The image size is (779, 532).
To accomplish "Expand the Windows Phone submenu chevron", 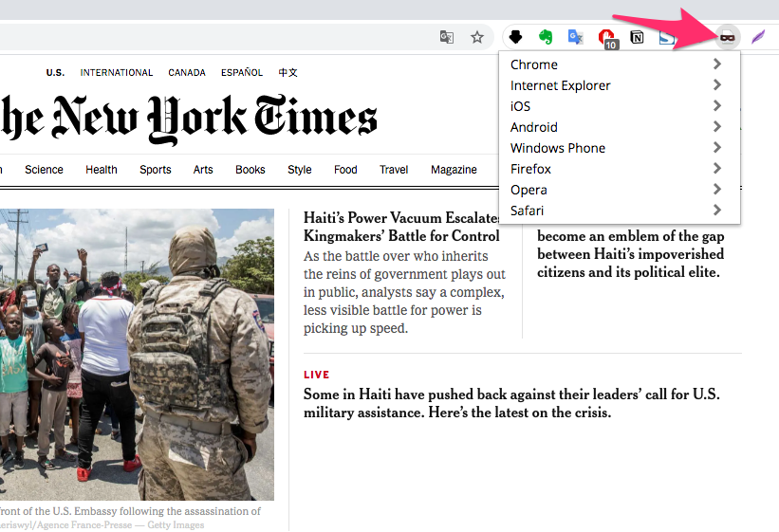I will coord(717,148).
